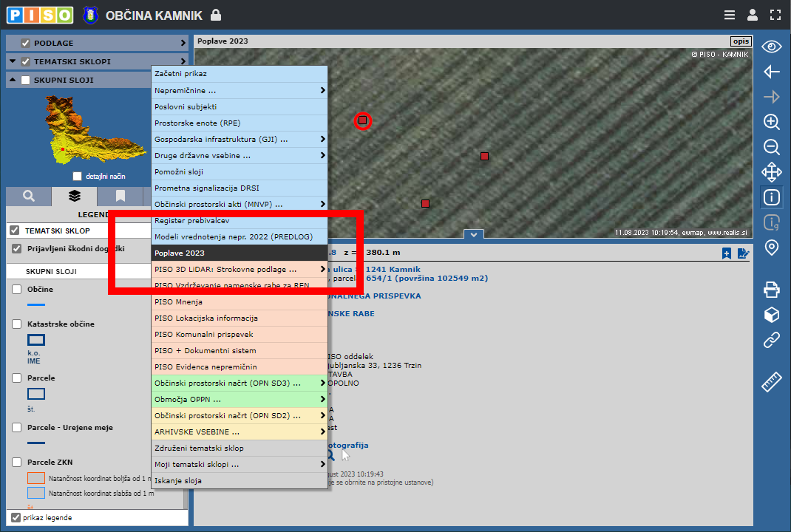This screenshot has width=791, height=532.
Task: Click the circled red map marker
Action: tap(362, 120)
